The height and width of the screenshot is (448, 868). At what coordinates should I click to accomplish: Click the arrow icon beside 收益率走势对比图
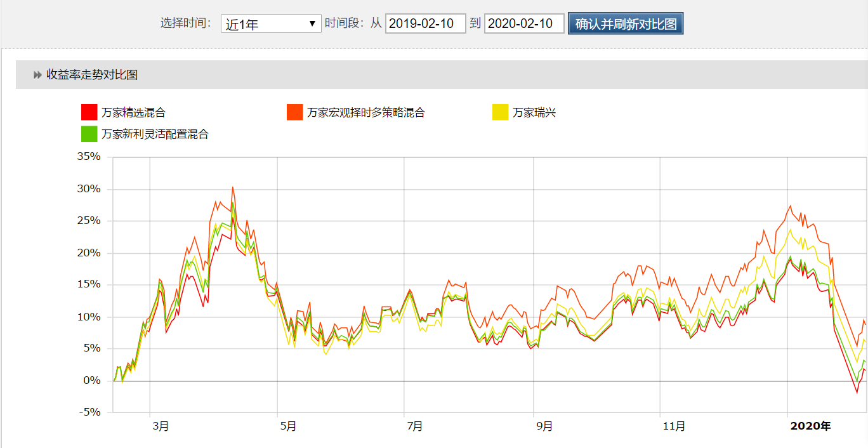click(37, 75)
